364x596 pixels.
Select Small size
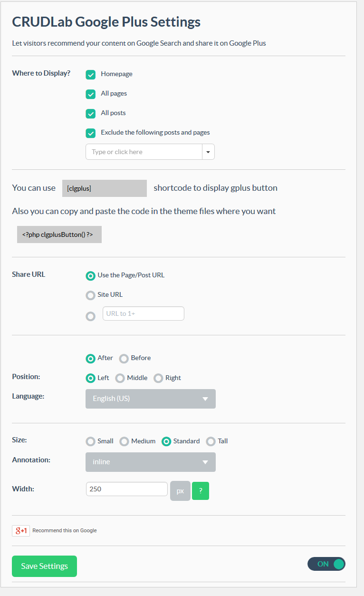(90, 442)
